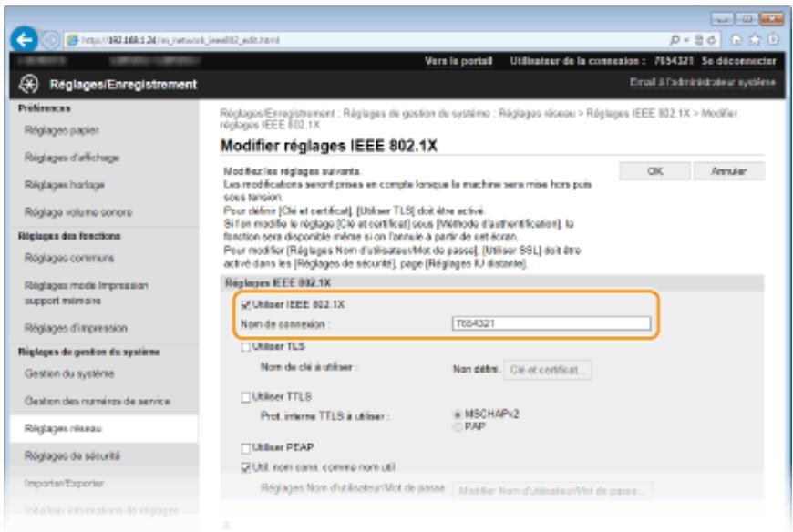793x532 pixels.
Task: Click the Réglages IEEE 802.1X section header
Action: pos(278,283)
